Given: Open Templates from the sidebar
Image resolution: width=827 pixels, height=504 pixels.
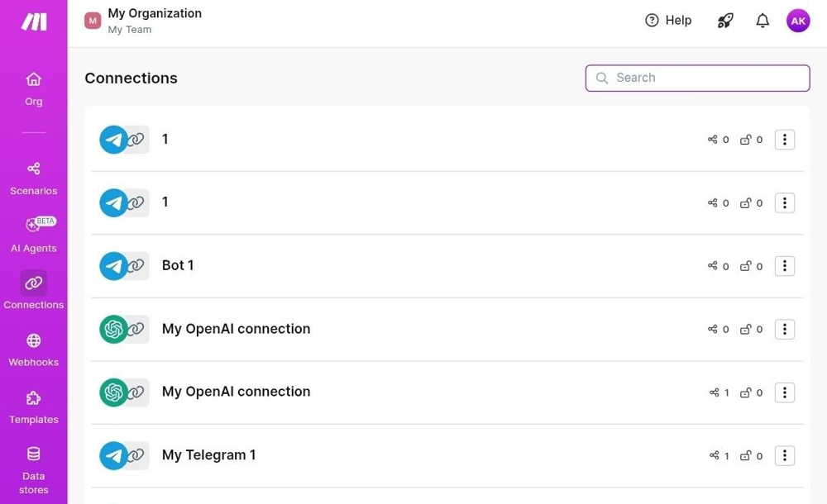Looking at the screenshot, I should [x=33, y=406].
